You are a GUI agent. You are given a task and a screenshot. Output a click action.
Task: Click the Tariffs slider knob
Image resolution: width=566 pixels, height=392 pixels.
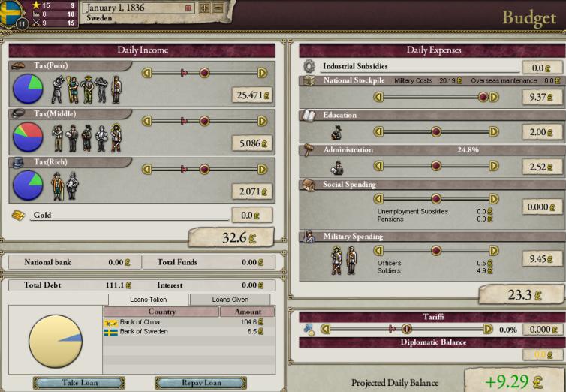[x=406, y=329]
